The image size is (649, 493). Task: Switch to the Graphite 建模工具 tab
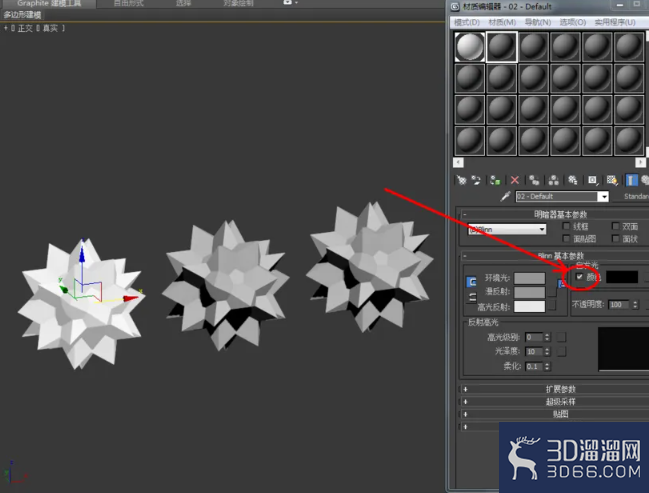coord(49,3)
